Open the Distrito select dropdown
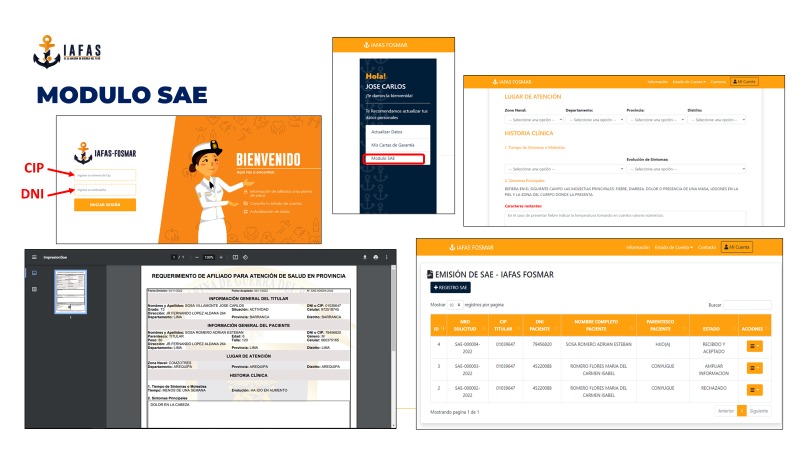Viewport: 800px width, 450px height. pos(718,119)
